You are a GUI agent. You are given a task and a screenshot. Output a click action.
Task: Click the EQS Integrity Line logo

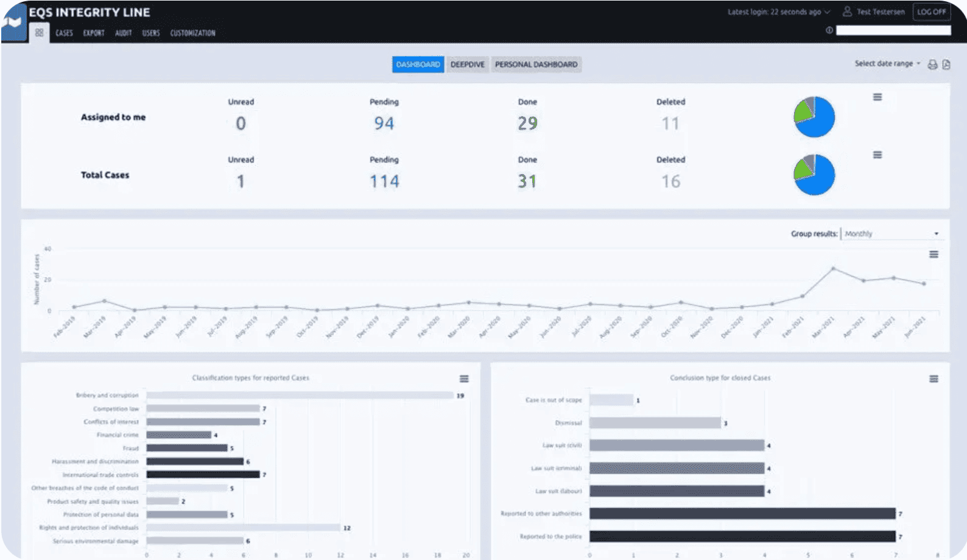click(x=13, y=22)
